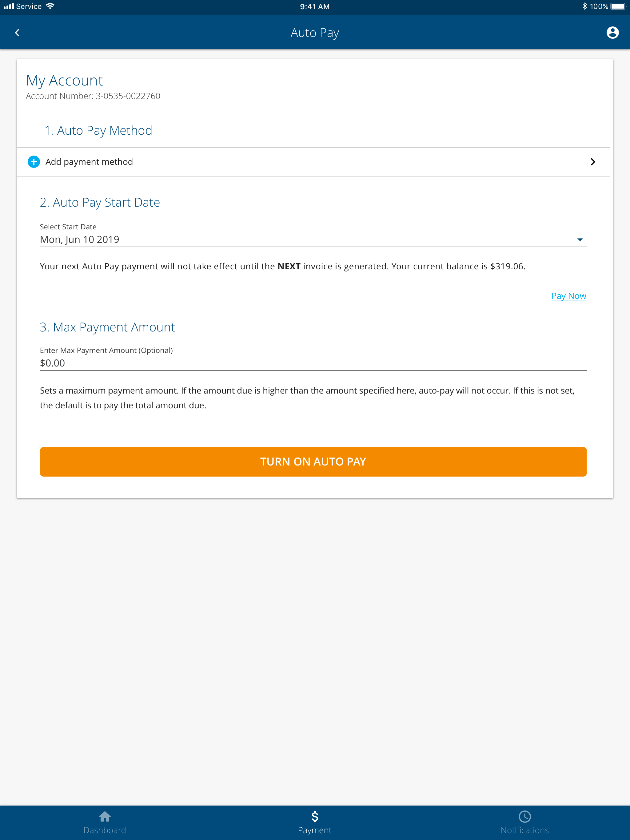The width and height of the screenshot is (630, 840).
Task: Tap the battery indicator icon
Action: (x=618, y=6)
